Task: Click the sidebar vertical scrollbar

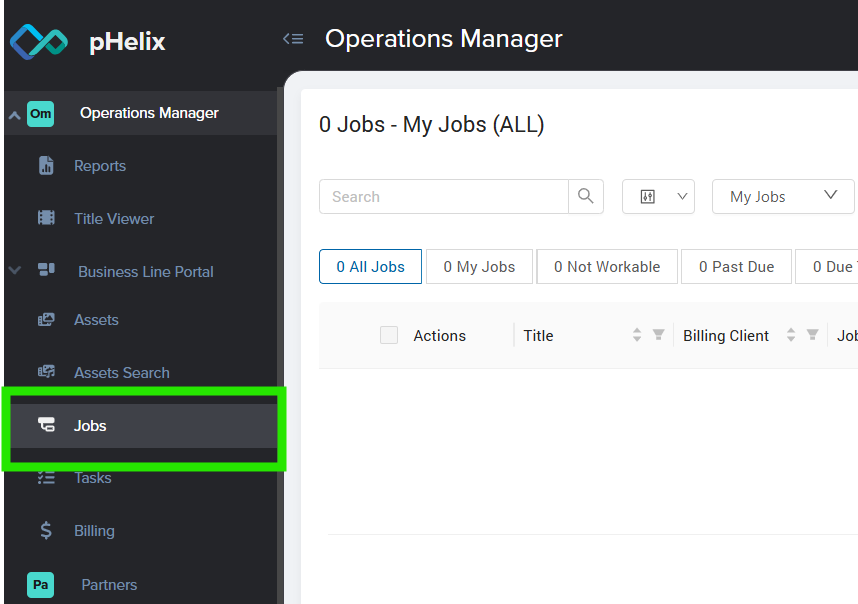Action: point(280,346)
